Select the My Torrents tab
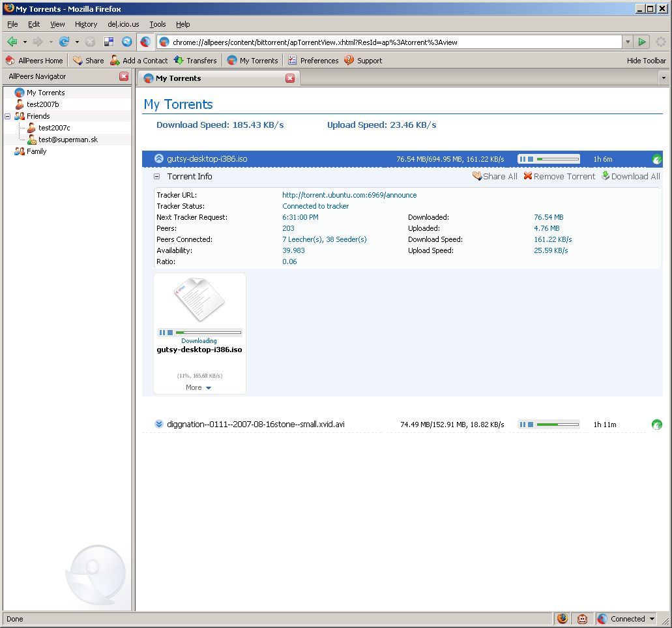The height and width of the screenshot is (628, 672). click(x=219, y=78)
